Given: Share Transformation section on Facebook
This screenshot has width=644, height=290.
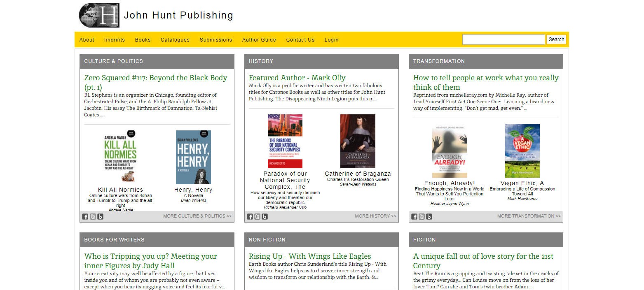Looking at the screenshot, I should tap(415, 217).
